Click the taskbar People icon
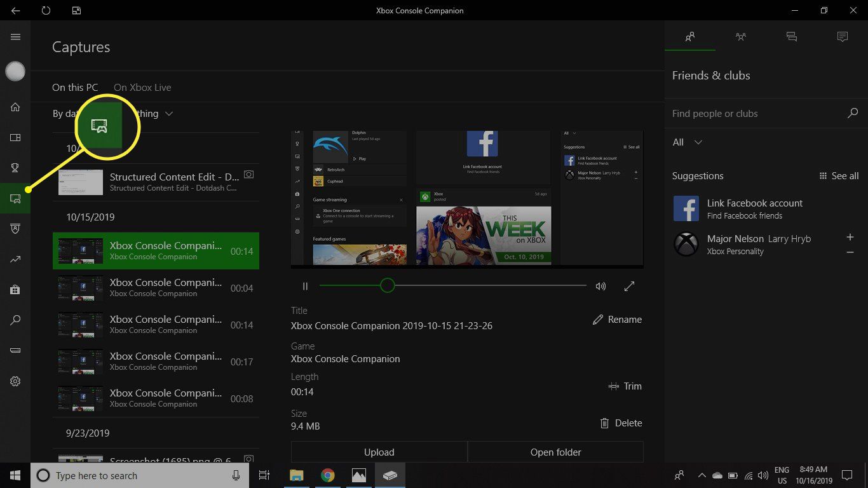This screenshot has width=868, height=488. click(x=679, y=475)
